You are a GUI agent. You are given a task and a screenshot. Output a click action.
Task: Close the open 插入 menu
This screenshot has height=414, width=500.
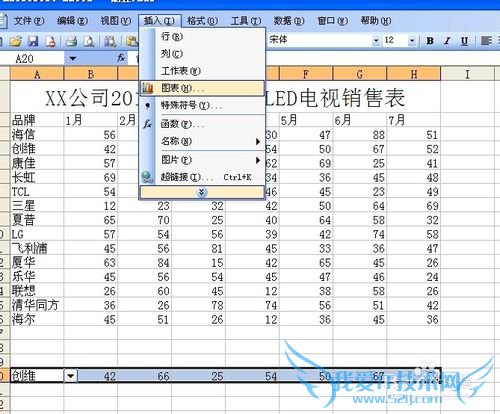[x=159, y=21]
